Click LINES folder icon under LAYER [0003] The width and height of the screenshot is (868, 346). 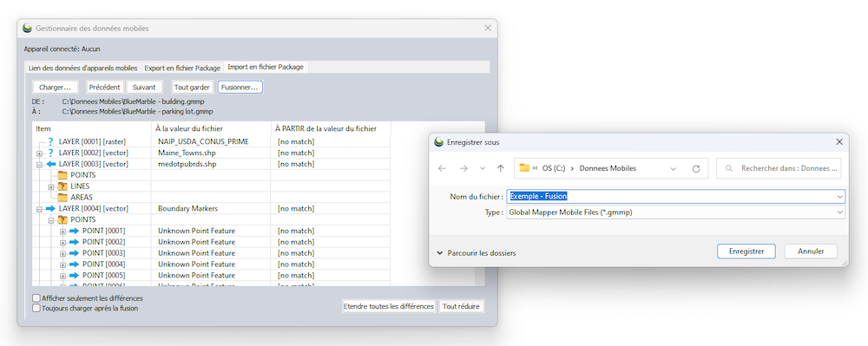(x=62, y=186)
